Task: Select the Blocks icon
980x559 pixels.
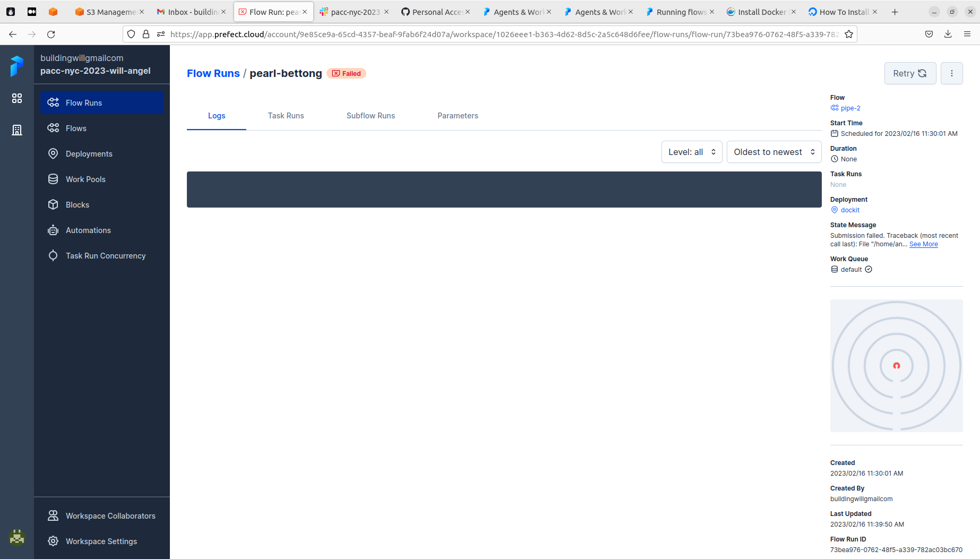Action: (53, 204)
